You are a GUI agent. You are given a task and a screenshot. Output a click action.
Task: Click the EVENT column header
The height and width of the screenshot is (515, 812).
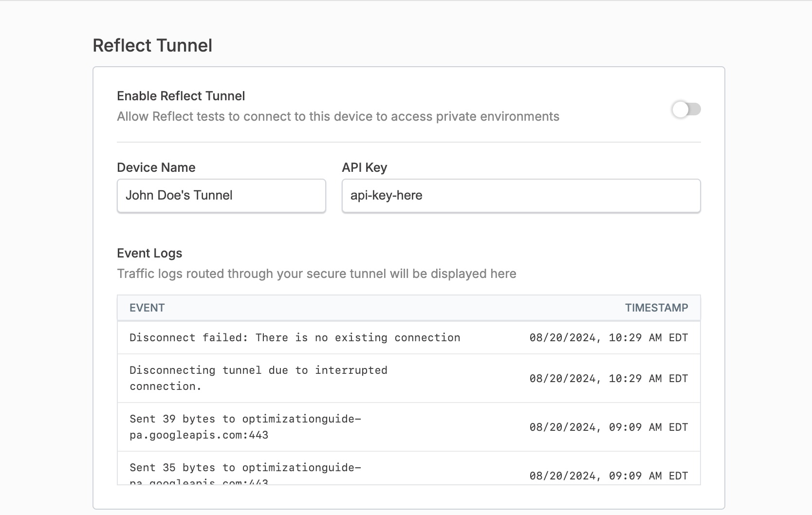pyautogui.click(x=147, y=308)
